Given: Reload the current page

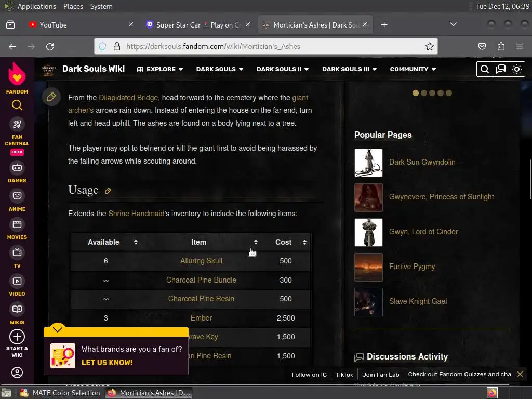Looking at the screenshot, I should 50,46.
